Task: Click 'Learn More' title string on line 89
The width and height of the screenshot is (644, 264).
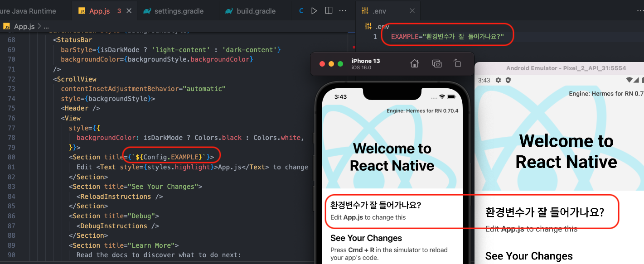Action: 151,245
